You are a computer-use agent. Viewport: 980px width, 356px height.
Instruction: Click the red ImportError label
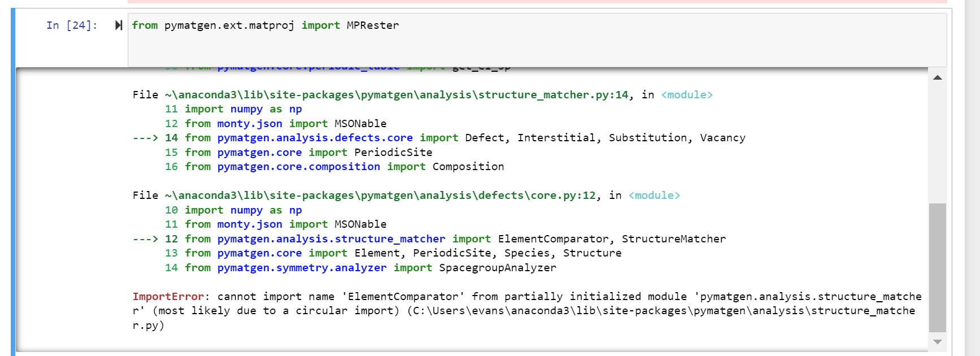pos(168,297)
